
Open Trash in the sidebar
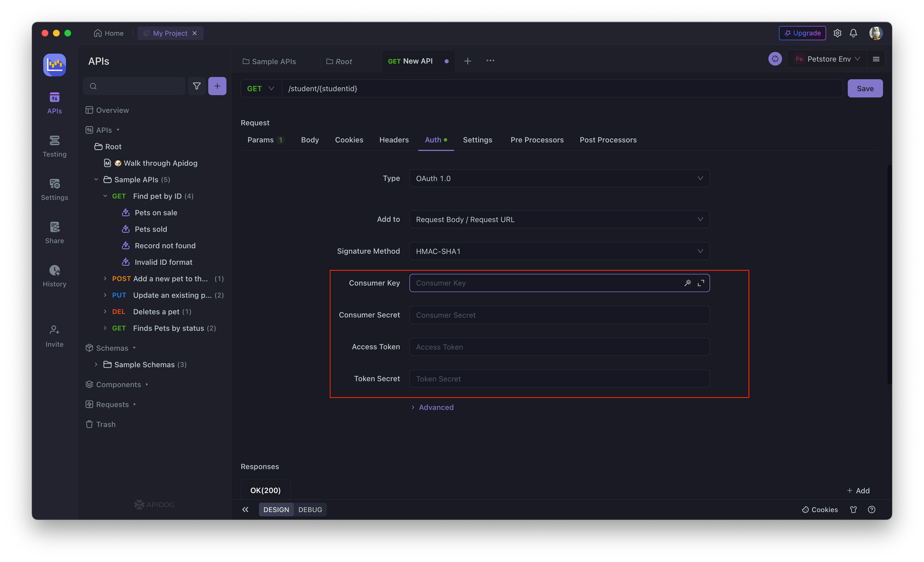point(101,424)
